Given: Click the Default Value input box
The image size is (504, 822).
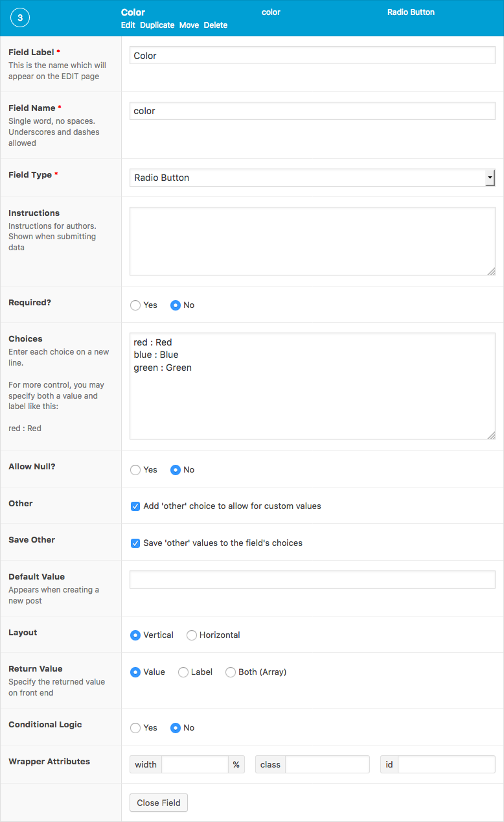Looking at the screenshot, I should (311, 580).
